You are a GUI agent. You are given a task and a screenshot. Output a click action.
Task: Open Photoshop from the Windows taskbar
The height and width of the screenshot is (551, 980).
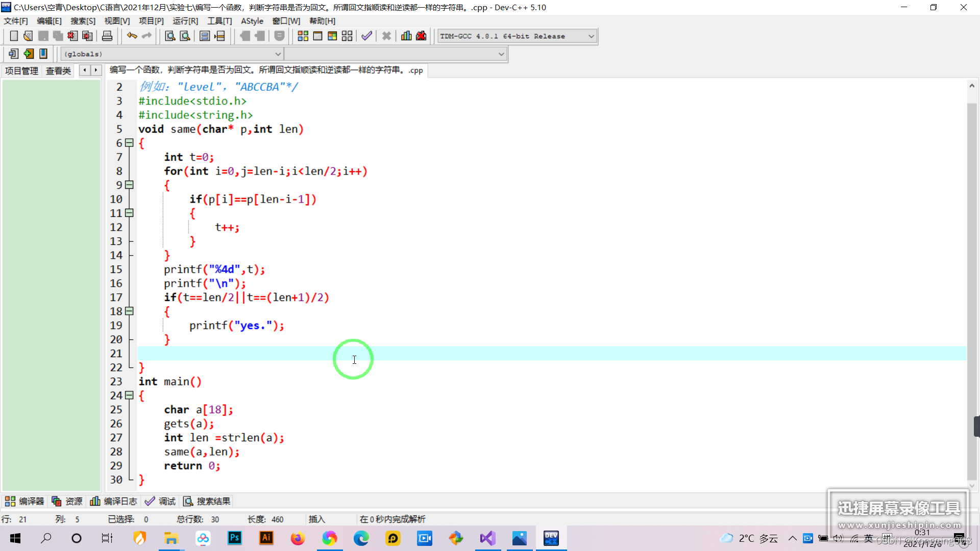pyautogui.click(x=235, y=538)
